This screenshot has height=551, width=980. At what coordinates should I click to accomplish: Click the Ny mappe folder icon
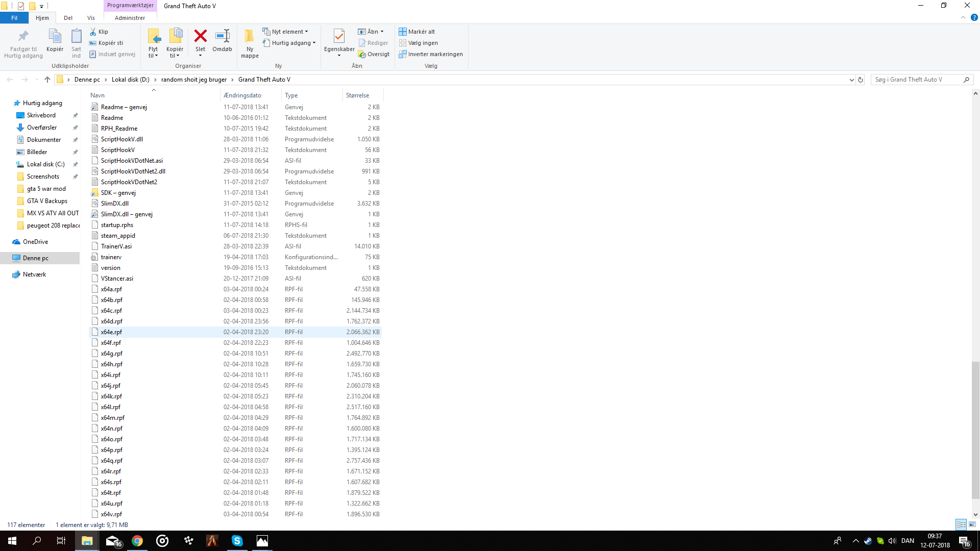tap(250, 37)
